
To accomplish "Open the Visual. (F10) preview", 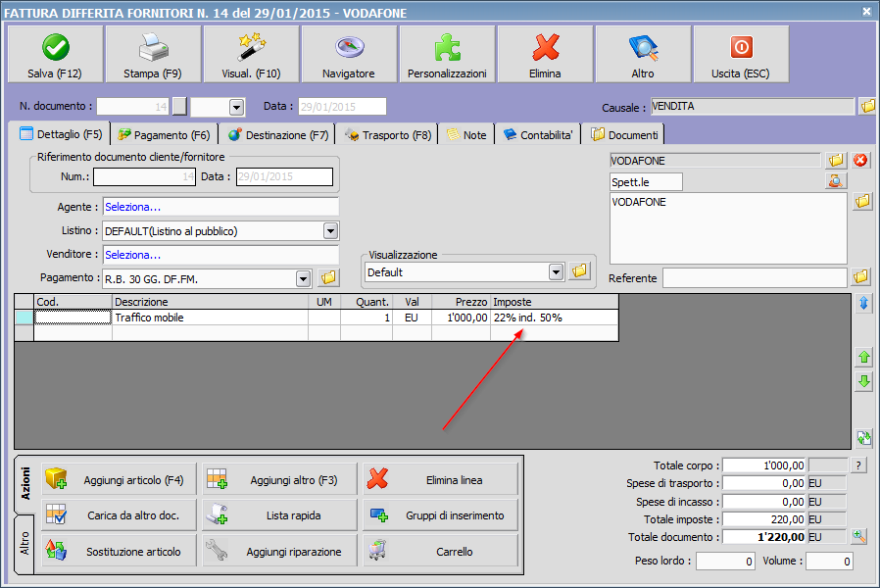I will [251, 55].
